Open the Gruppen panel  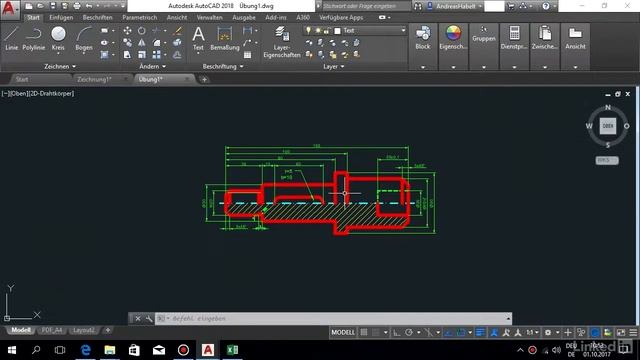(x=484, y=35)
